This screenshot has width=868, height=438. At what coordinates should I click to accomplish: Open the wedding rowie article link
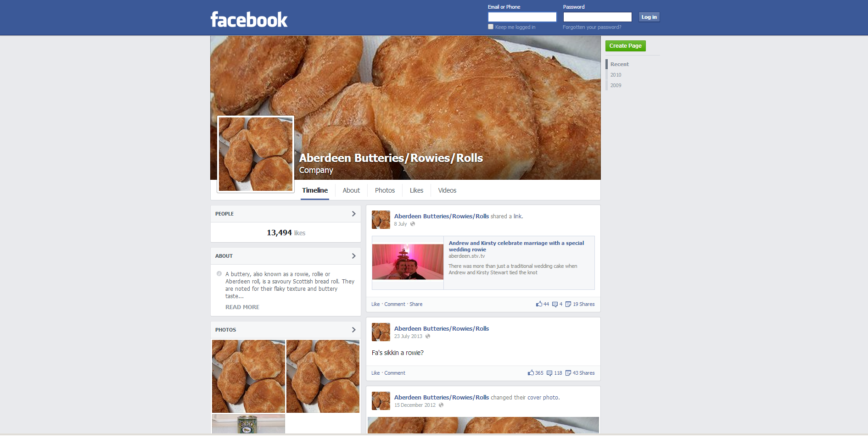(x=516, y=246)
